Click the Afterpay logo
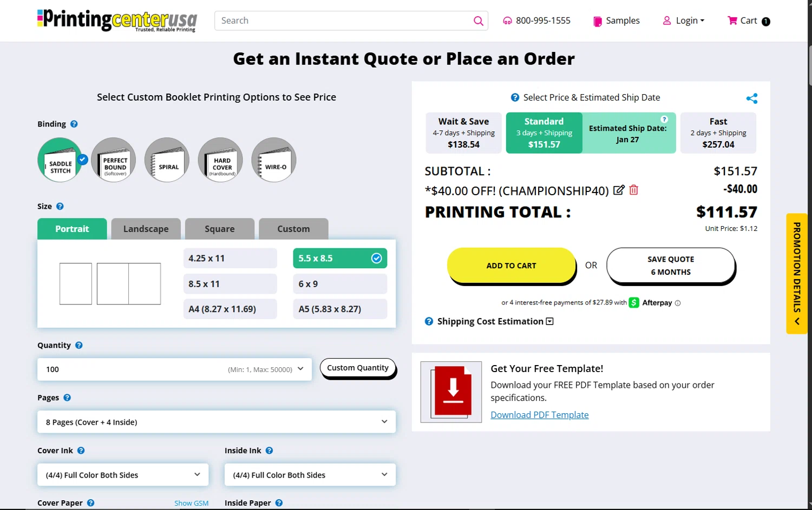812x510 pixels. (x=650, y=302)
